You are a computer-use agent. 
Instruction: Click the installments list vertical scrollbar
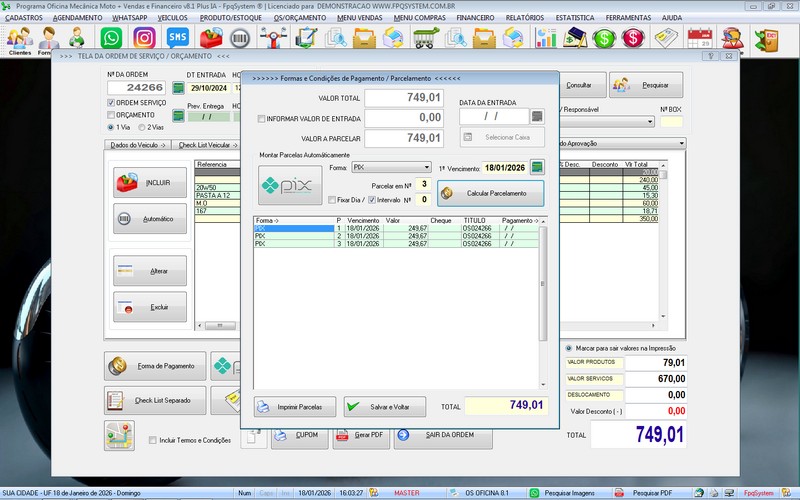point(543,300)
